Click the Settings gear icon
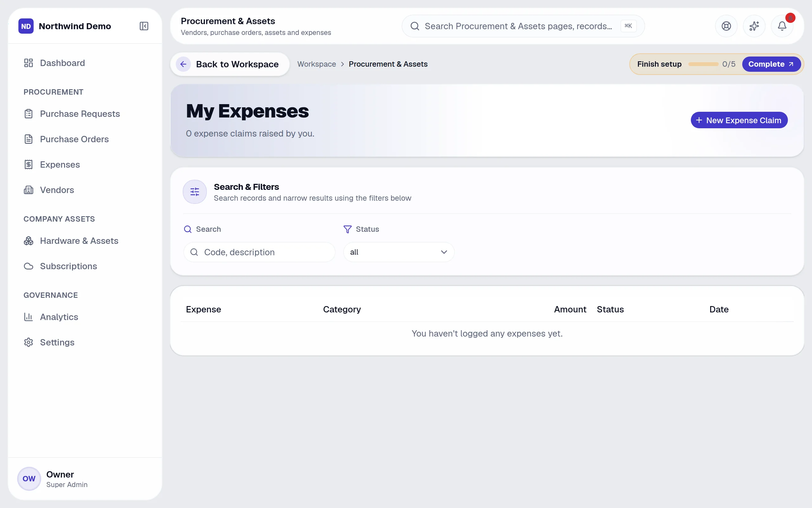812x508 pixels. [29, 342]
